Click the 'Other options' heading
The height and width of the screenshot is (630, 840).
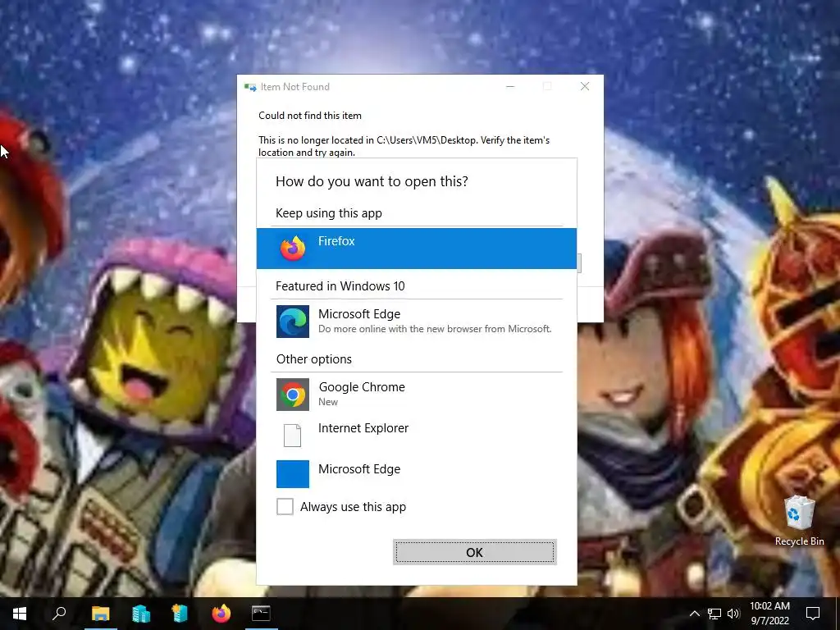pos(314,359)
